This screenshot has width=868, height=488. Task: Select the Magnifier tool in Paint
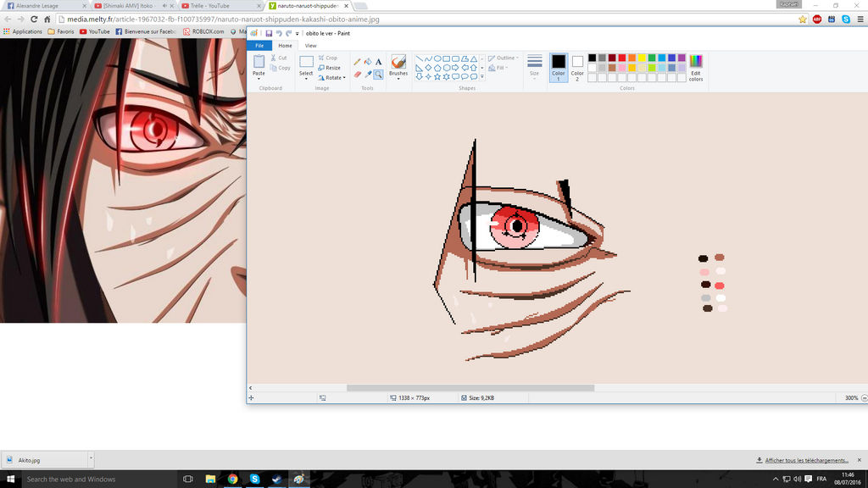pos(378,75)
